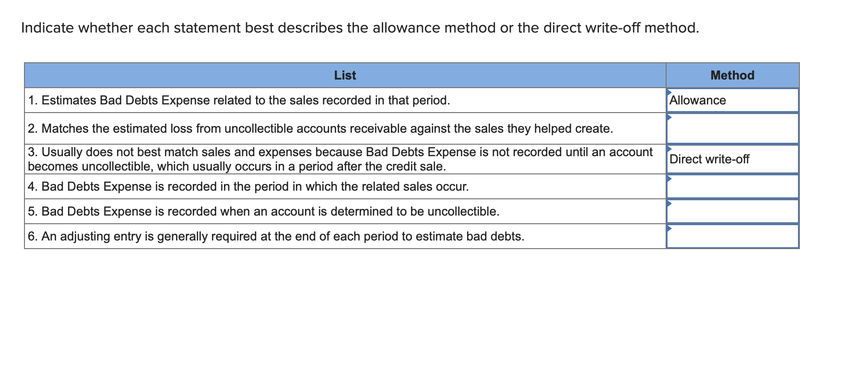Open the Method dropdown for statement 6
The height and width of the screenshot is (366, 868).
click(731, 236)
